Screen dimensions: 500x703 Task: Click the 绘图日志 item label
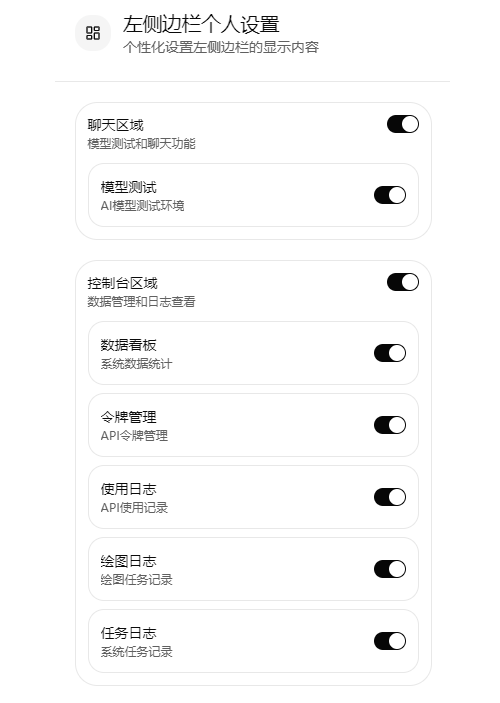(x=128, y=561)
